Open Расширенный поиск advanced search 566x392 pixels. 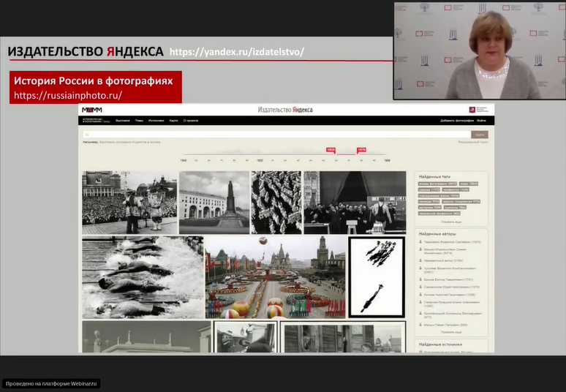point(472,142)
